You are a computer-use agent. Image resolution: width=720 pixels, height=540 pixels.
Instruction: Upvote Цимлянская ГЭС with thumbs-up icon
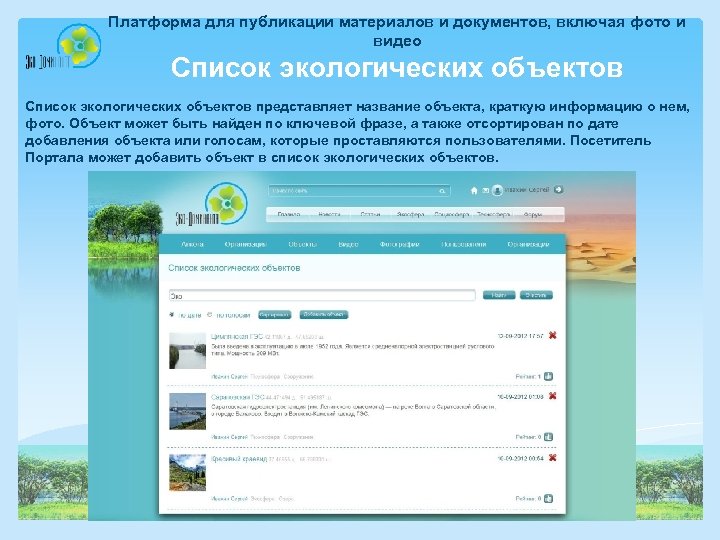[548, 377]
